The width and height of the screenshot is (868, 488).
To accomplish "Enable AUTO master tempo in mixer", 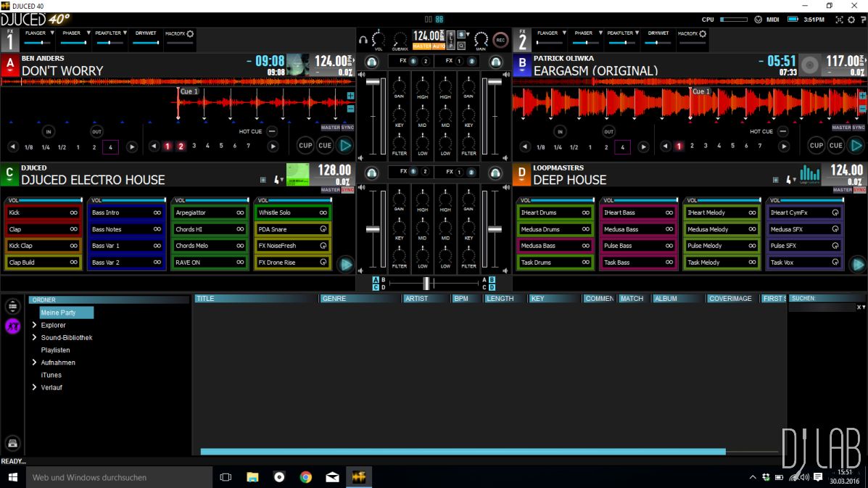I will 439,46.
